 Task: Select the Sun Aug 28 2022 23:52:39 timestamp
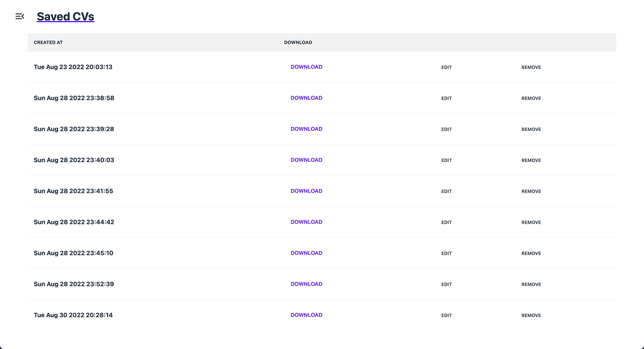tap(74, 284)
